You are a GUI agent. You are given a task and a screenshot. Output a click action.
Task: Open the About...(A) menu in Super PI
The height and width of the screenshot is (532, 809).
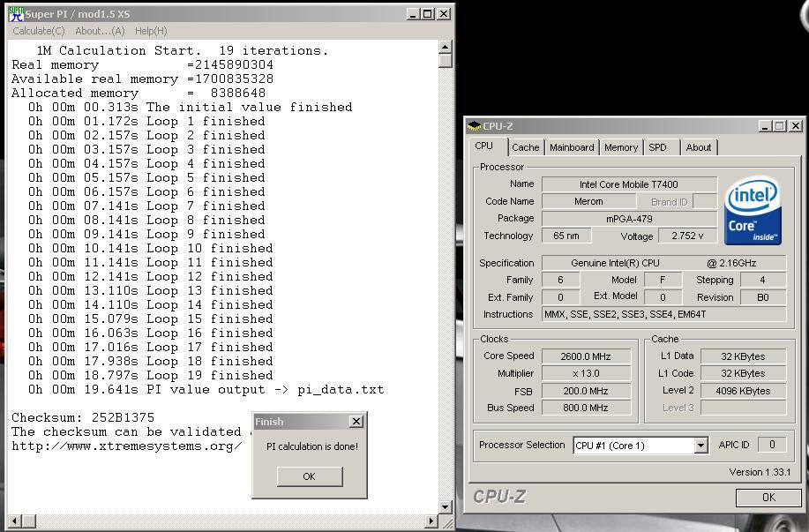(100, 31)
